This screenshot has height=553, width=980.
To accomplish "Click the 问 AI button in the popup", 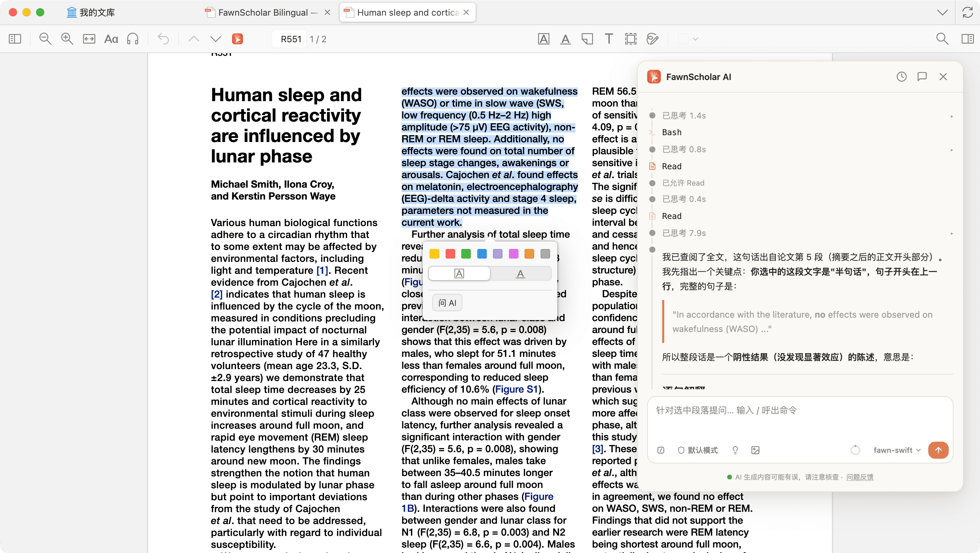I will click(x=447, y=303).
